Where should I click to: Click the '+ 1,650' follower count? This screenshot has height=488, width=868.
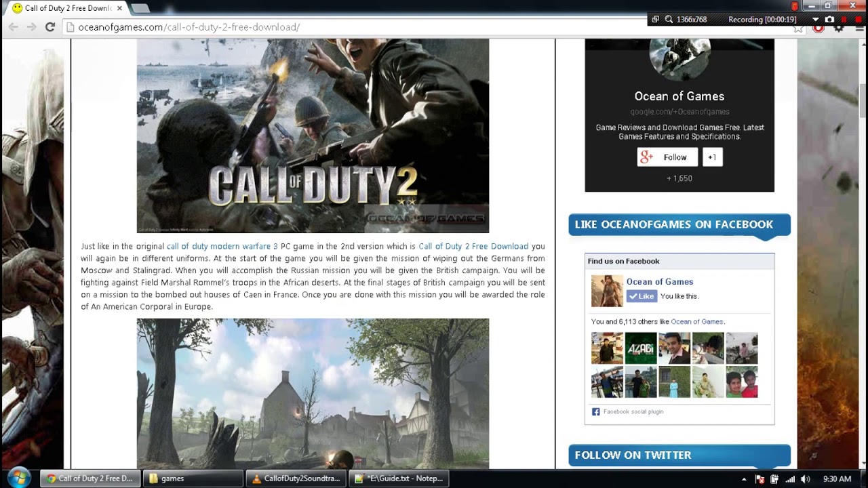[679, 178]
